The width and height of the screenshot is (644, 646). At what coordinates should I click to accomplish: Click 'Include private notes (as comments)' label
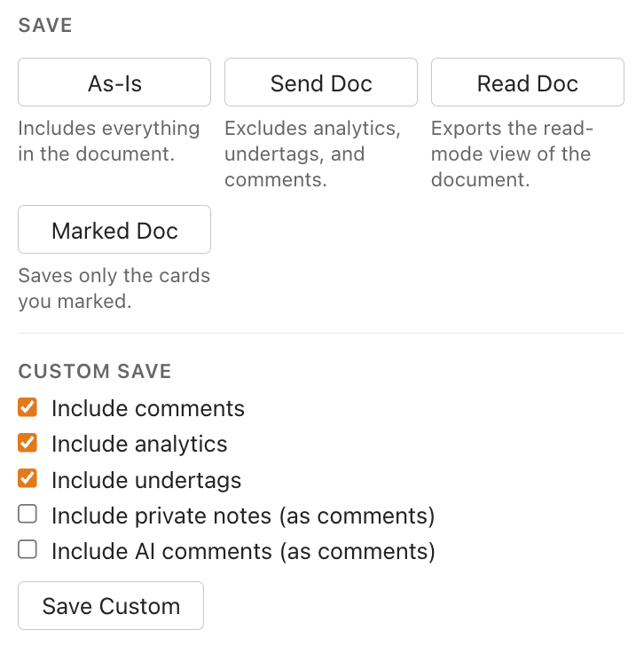[x=243, y=516]
